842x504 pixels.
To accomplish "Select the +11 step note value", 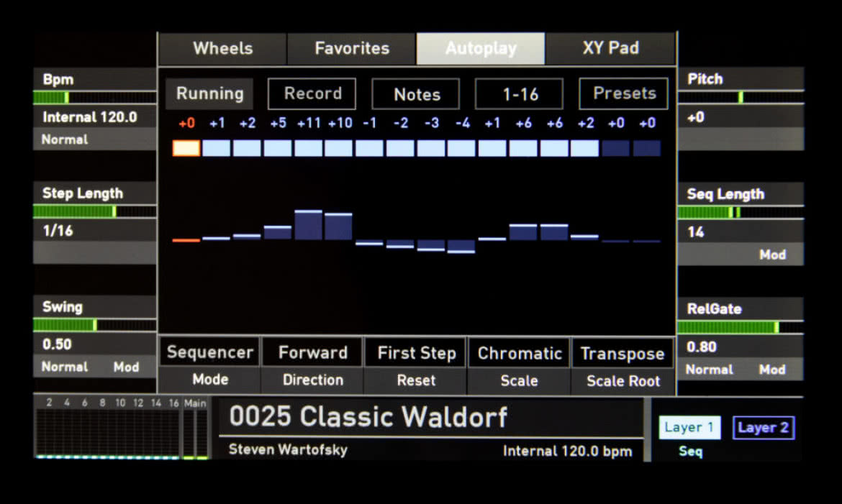I will pos(309,124).
